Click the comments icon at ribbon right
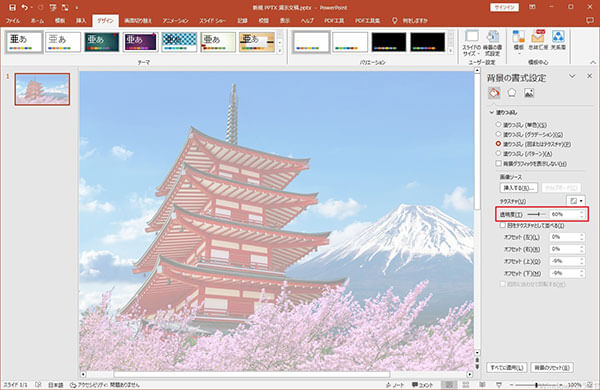 tap(590, 20)
